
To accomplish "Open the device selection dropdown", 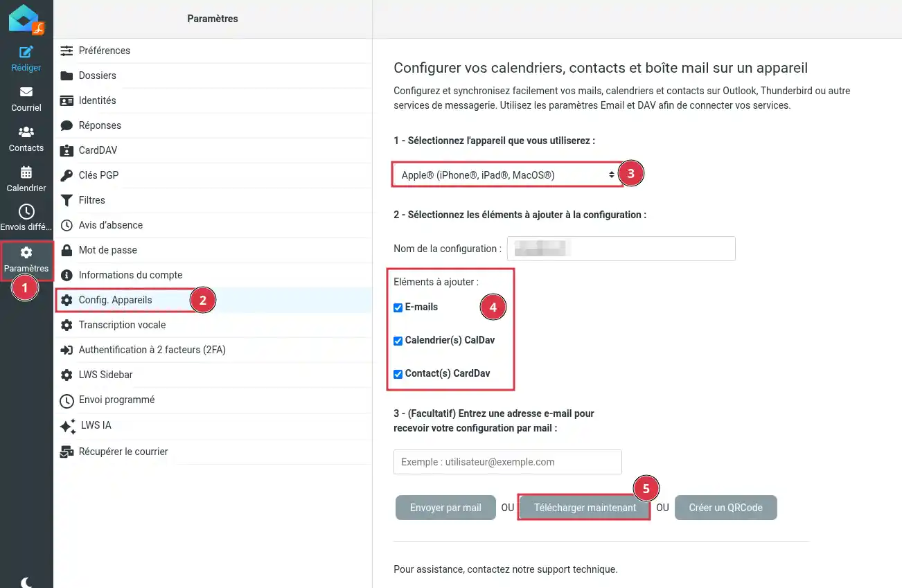I will coord(506,175).
